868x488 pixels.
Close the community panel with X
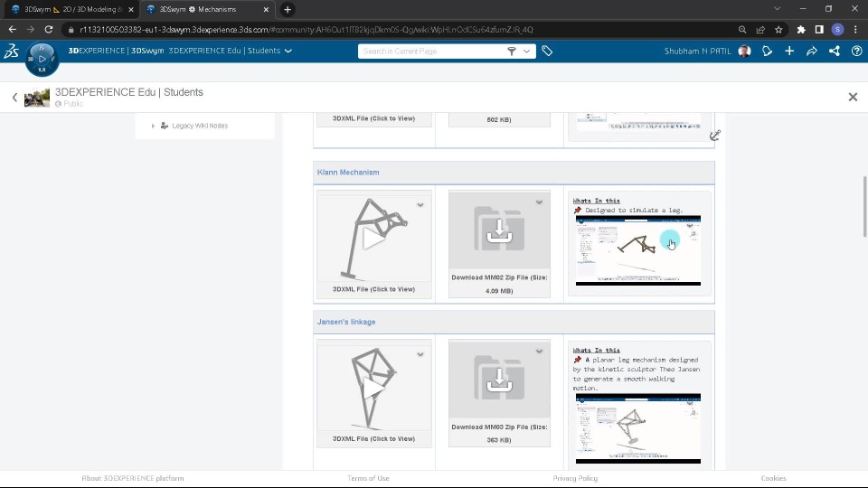[x=853, y=98]
